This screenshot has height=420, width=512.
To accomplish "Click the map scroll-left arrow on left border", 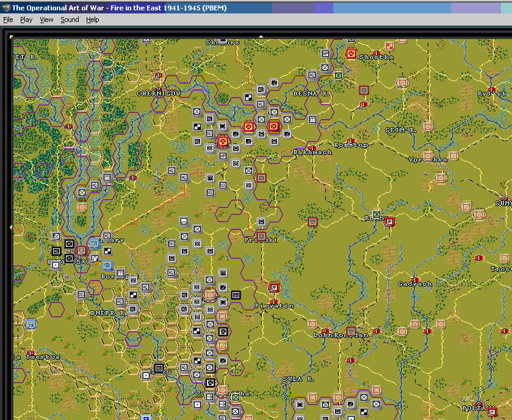I will (x=12, y=227).
